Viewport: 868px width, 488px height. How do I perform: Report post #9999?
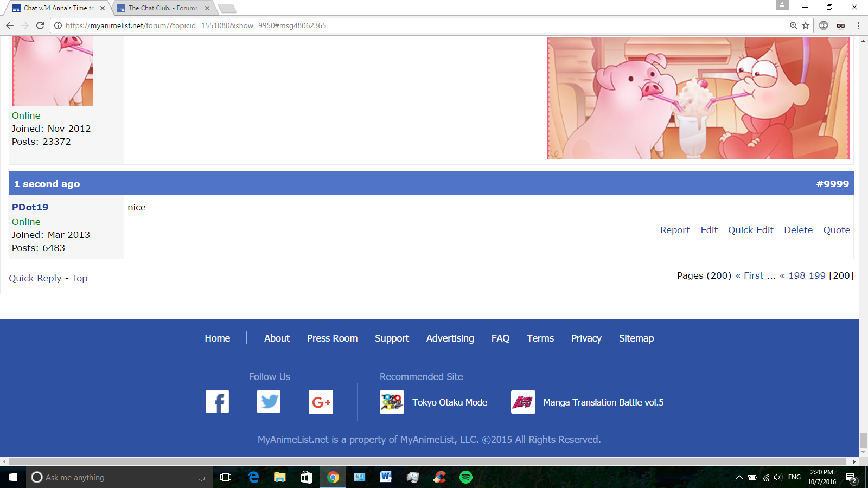point(675,230)
